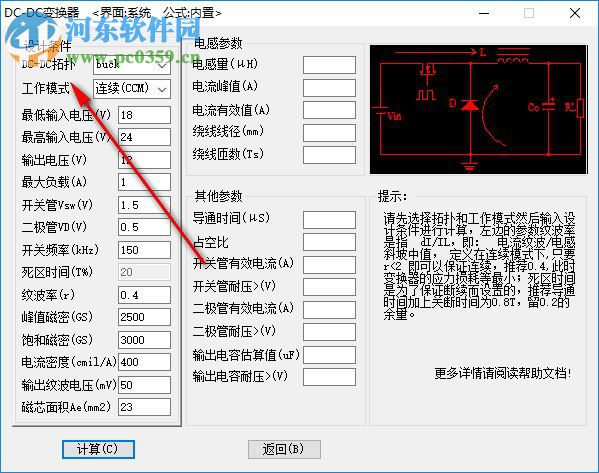Click the 峰值磁密(GS) field showing 2500
Image resolution: width=599 pixels, height=473 pixels.
pyautogui.click(x=144, y=317)
